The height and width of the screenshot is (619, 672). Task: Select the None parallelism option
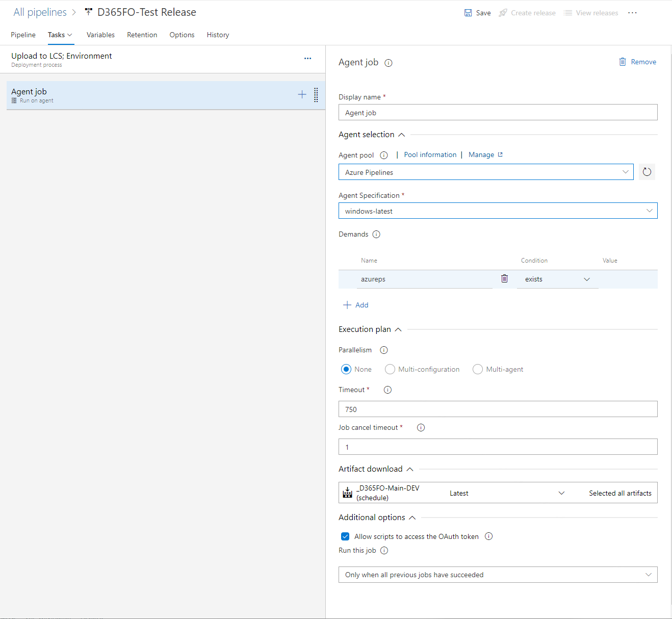coord(346,369)
